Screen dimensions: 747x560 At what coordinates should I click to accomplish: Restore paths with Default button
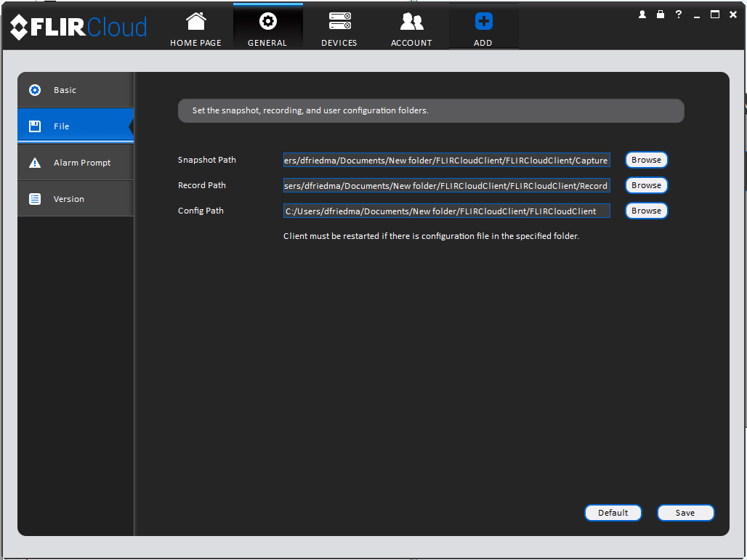(x=613, y=513)
